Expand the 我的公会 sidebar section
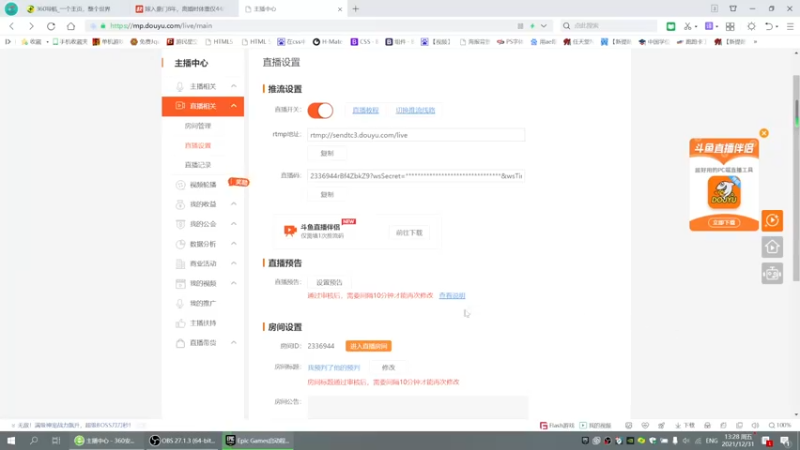Image resolution: width=800 pixels, height=450 pixels. pyautogui.click(x=234, y=224)
